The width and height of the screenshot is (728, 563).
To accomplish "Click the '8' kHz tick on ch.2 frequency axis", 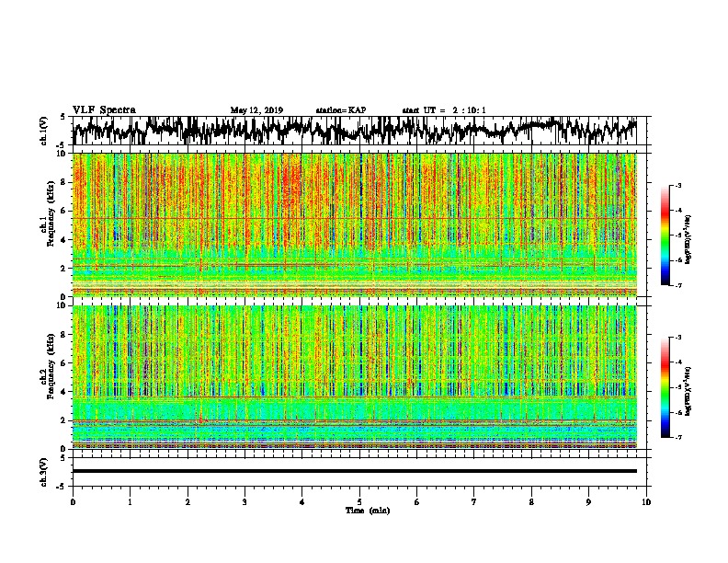I will 64,335.
